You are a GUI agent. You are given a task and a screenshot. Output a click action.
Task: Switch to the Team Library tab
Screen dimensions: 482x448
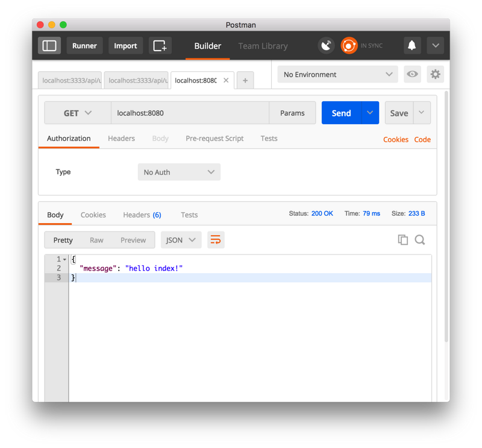tap(263, 46)
